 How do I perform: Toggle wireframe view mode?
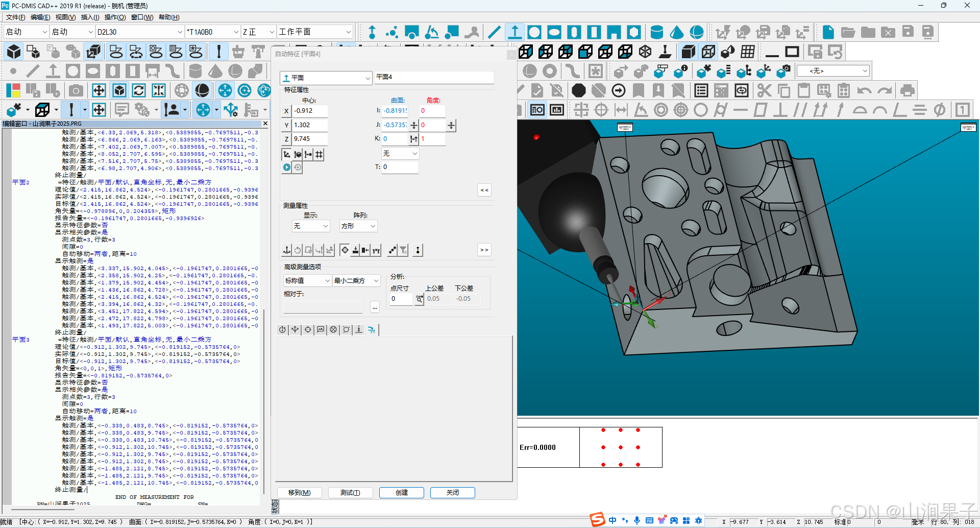[x=708, y=52]
